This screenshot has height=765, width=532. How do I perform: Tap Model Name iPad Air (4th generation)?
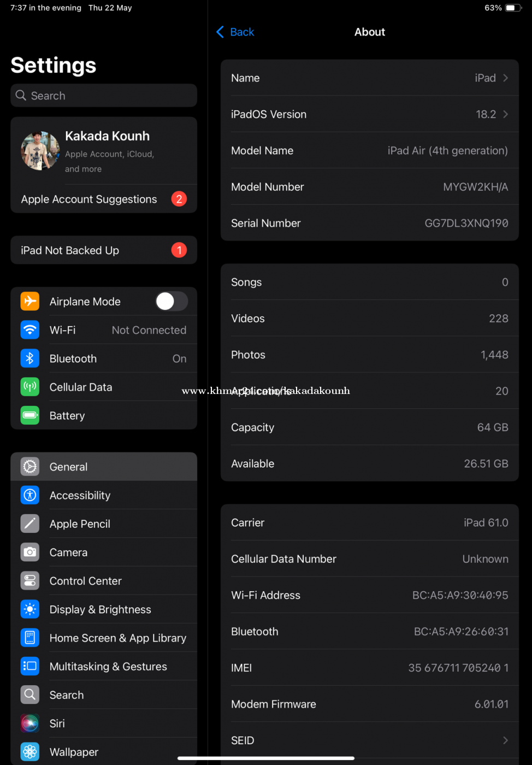pyautogui.click(x=370, y=150)
